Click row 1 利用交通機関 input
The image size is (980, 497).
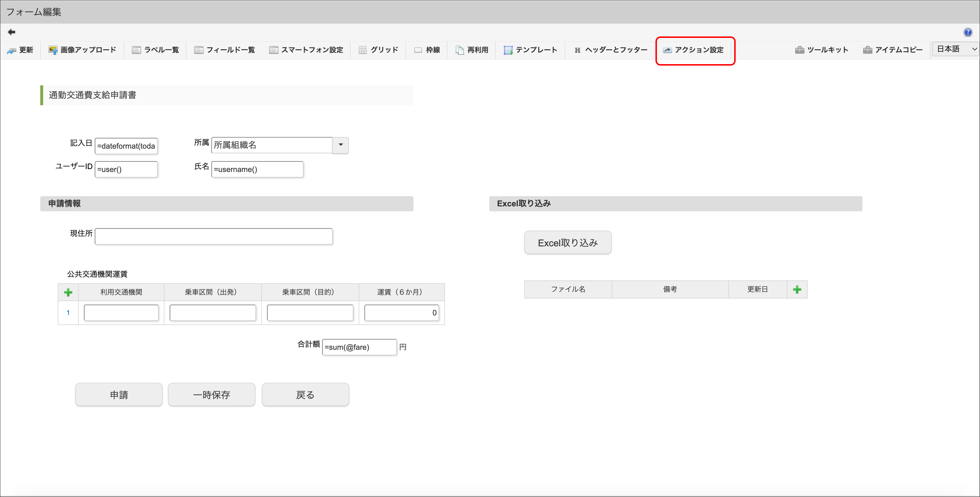click(x=121, y=312)
